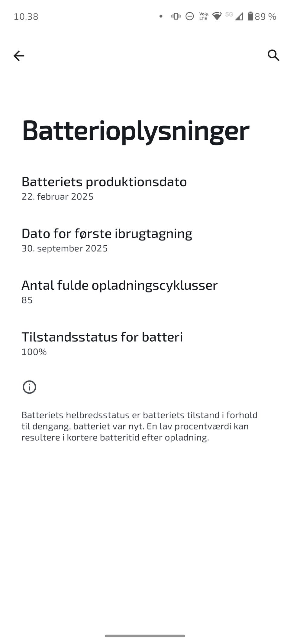This screenshot has height=644, width=290.
Task: Tap the battery icon in status bar
Action: [250, 16]
